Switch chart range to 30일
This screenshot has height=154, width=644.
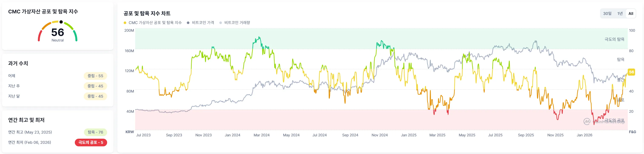pos(607,13)
